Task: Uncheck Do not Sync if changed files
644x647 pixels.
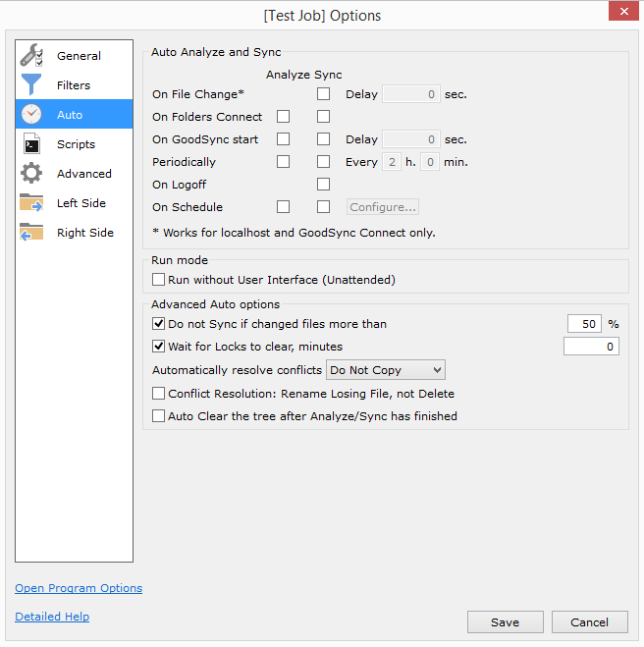Action: [x=159, y=324]
